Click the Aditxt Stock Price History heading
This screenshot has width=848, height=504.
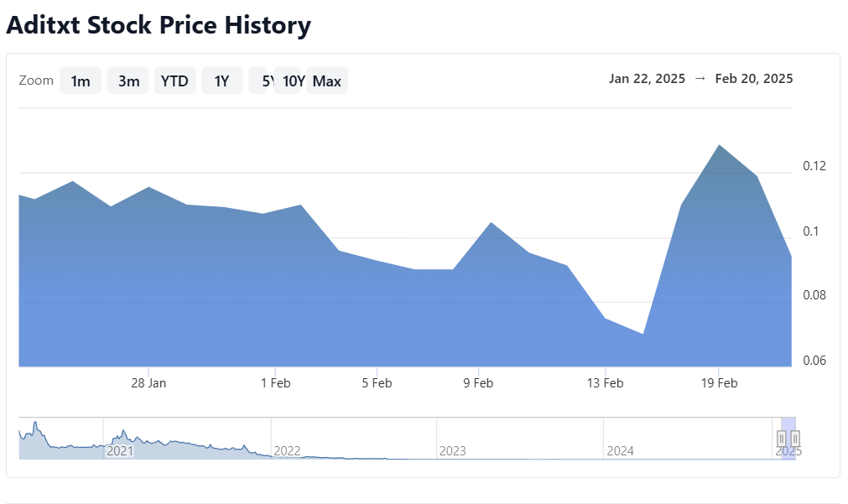[159, 26]
